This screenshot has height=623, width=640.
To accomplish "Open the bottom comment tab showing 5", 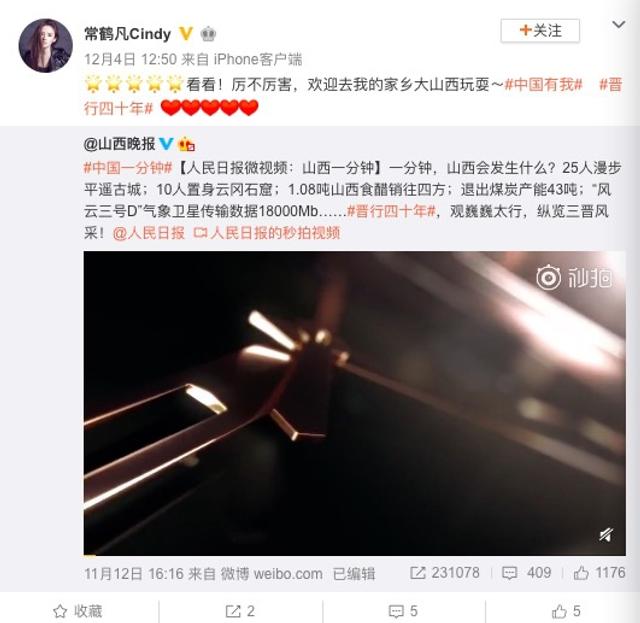I will tap(403, 611).
